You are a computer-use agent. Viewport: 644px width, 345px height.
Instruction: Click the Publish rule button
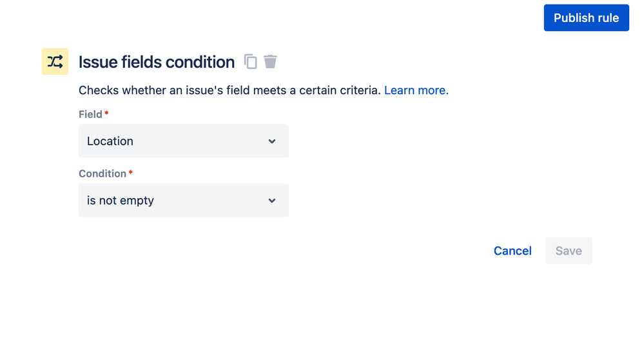coord(586,18)
